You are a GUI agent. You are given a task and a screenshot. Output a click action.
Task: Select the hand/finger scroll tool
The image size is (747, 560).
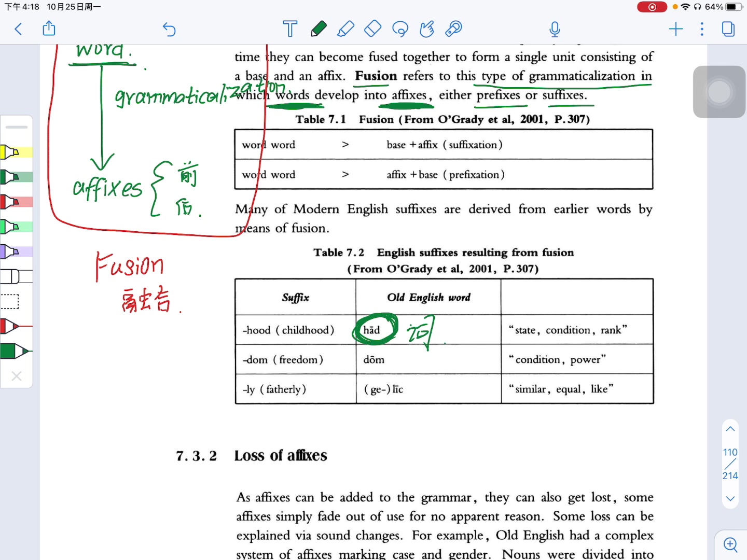[x=427, y=29]
